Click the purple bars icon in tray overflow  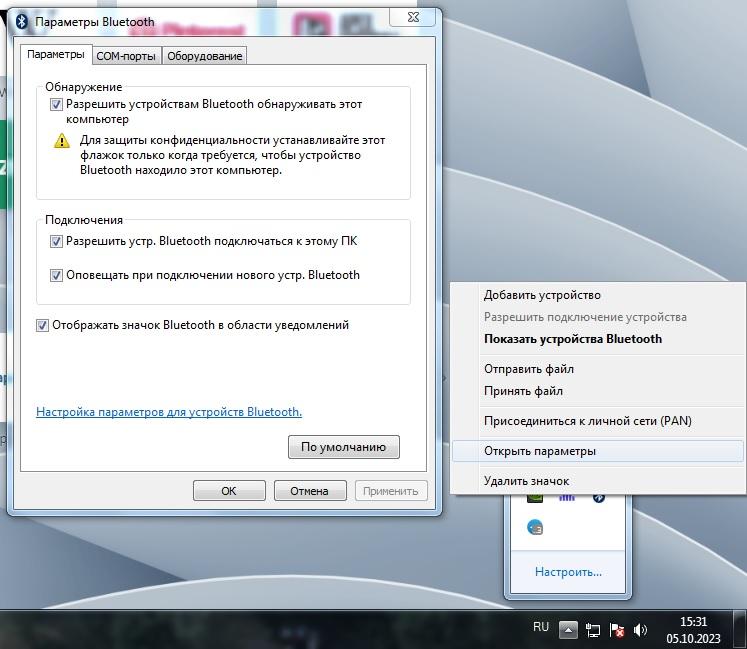(567, 498)
